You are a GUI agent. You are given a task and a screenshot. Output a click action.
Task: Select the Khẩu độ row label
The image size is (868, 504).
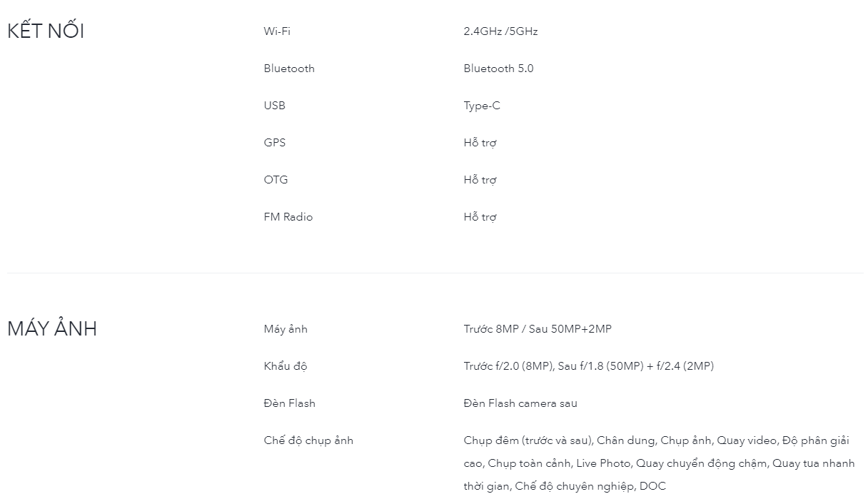coord(286,366)
